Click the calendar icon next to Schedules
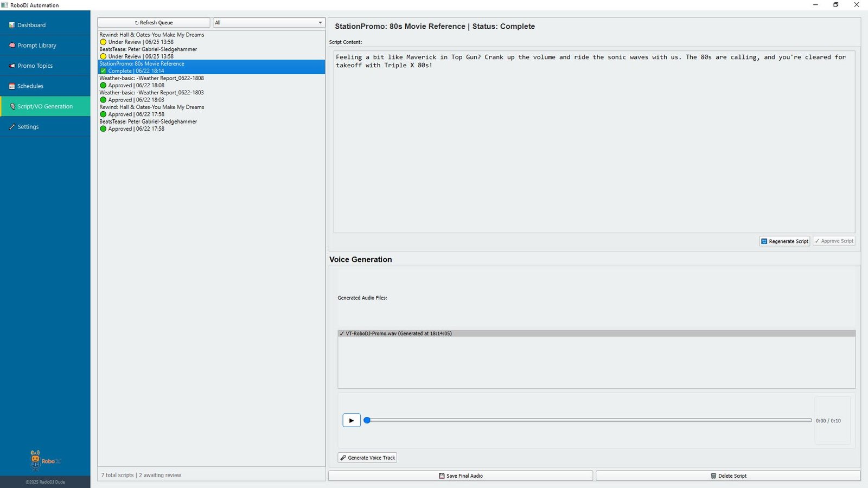The image size is (868, 488). (x=12, y=86)
